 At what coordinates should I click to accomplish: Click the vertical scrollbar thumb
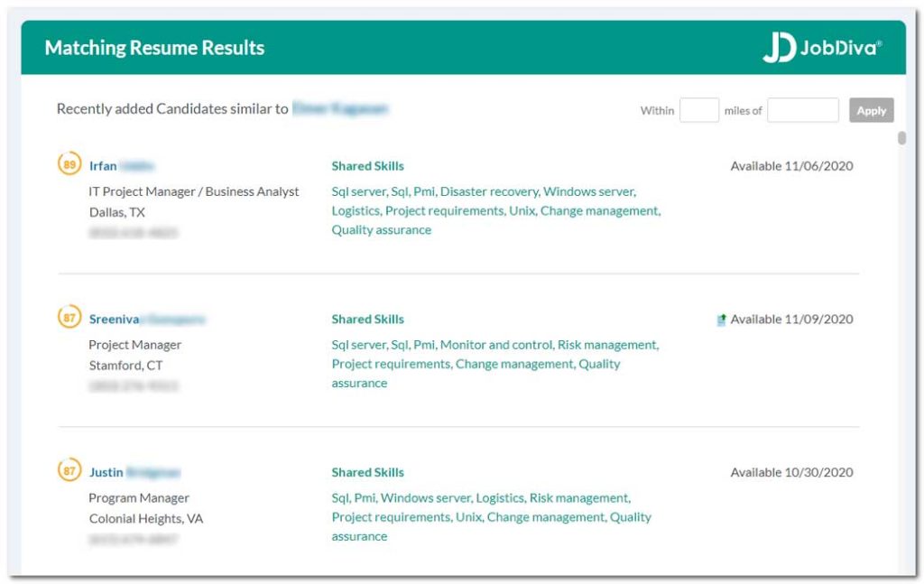[x=901, y=138]
